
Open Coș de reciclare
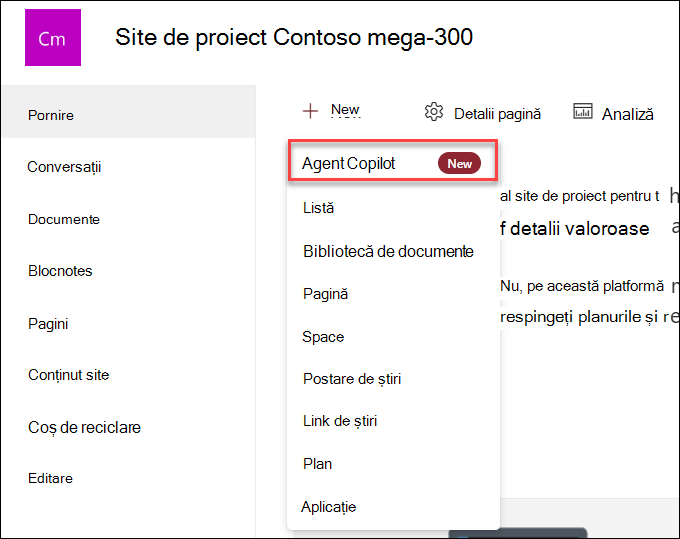click(x=84, y=428)
